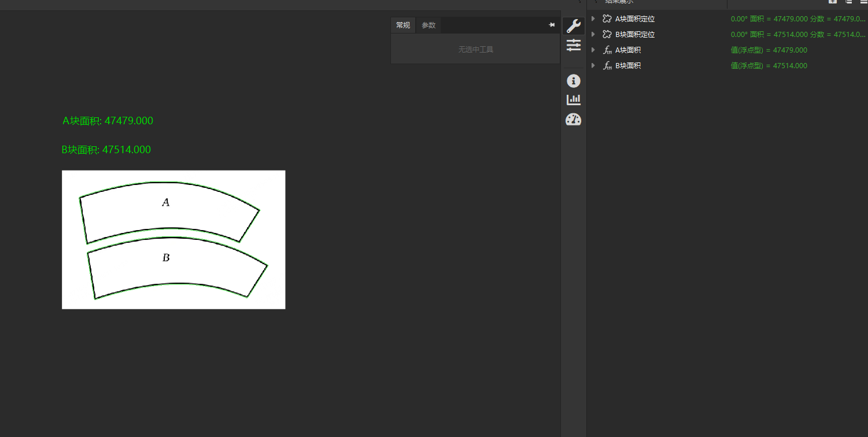Open the sliders settings panel
The image size is (868, 437).
click(573, 45)
